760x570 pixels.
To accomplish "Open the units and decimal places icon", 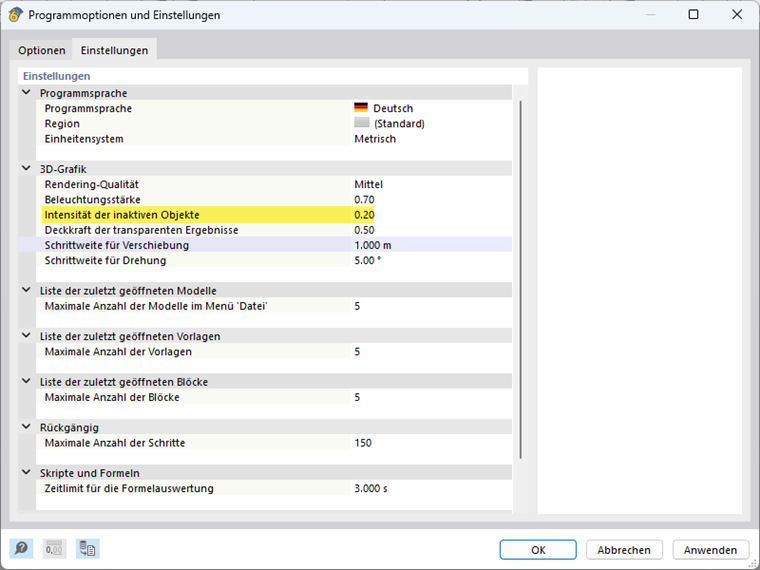I will click(x=54, y=549).
